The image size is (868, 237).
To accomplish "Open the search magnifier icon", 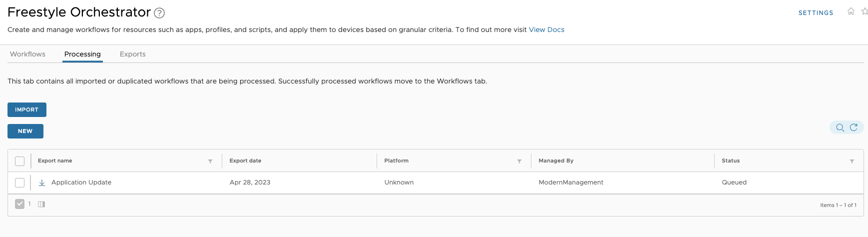I will pyautogui.click(x=840, y=127).
